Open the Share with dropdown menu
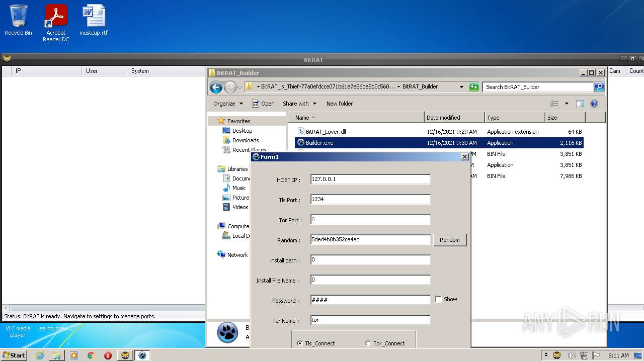 [x=300, y=104]
